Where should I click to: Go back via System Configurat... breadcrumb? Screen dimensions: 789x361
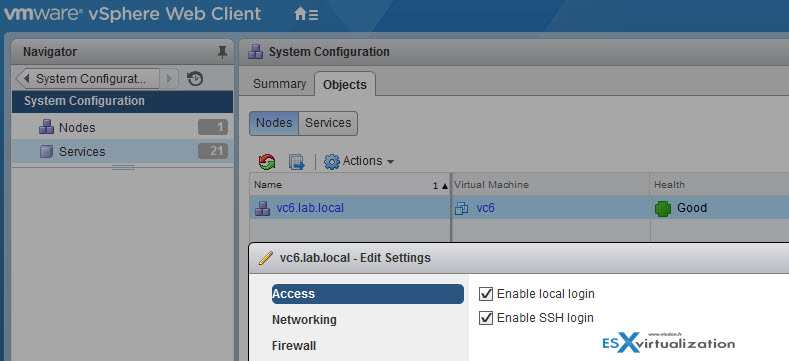(87, 79)
